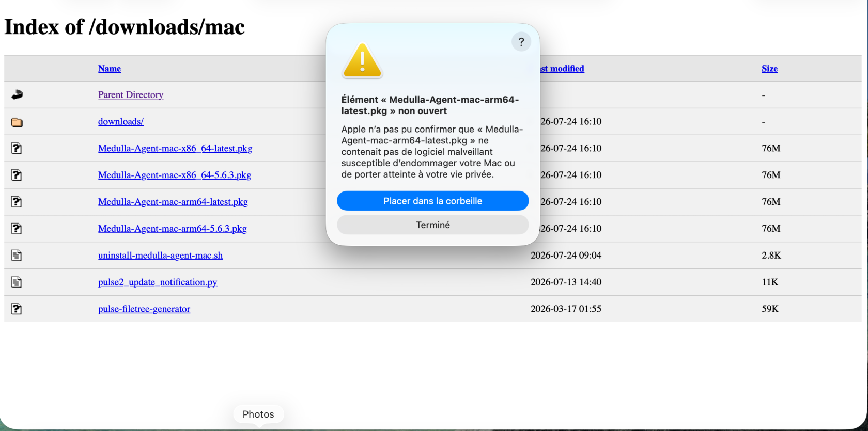
Task: Click the dialog message starting 'Apple n'a pas pu confirmer'
Action: coord(432,152)
